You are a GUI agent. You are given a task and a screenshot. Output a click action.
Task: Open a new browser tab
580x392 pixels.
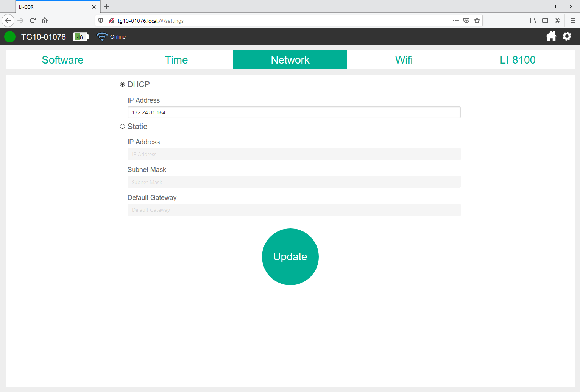(107, 6)
